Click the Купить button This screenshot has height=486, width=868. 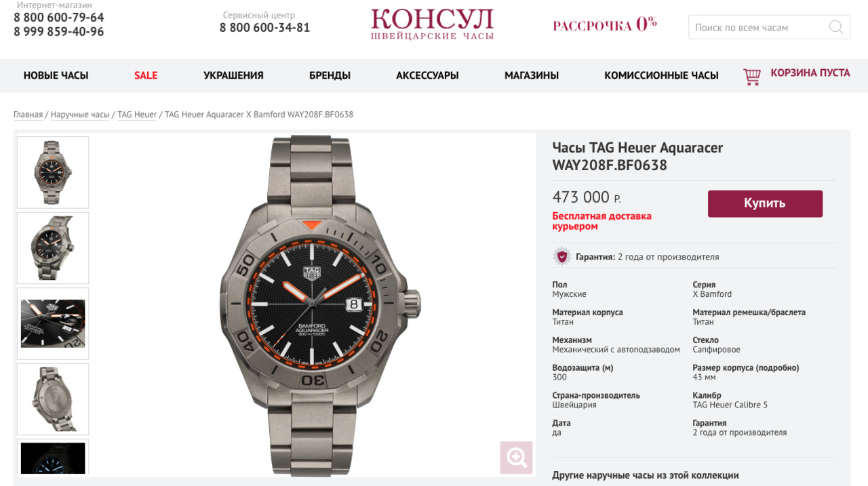coord(765,203)
